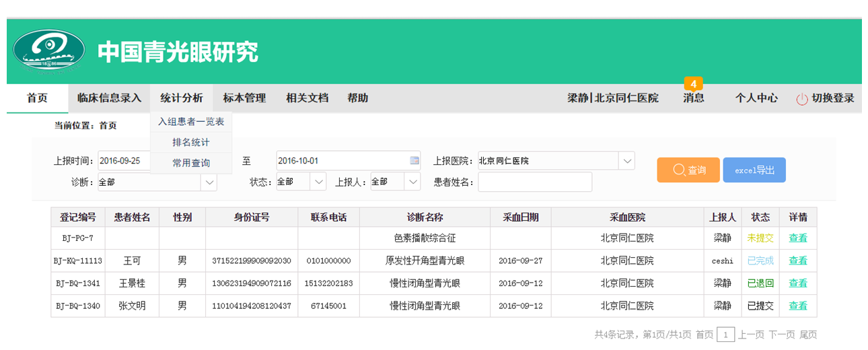Click the 患者姓名 text input field
868x350 pixels.
click(534, 182)
